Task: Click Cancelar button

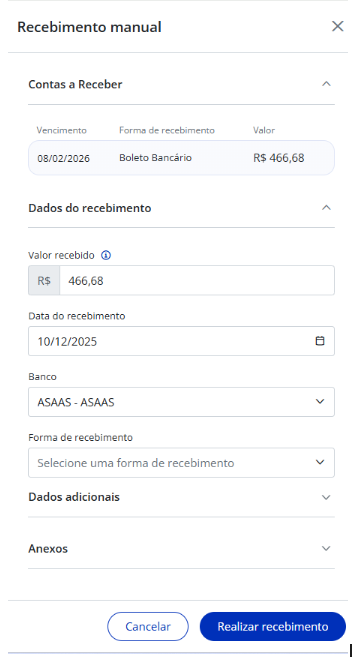Action: tap(148, 627)
